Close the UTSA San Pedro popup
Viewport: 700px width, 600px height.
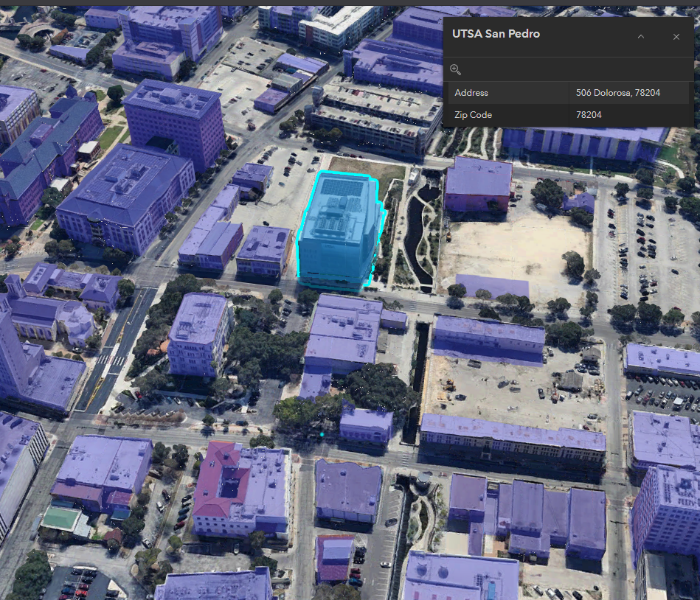pyautogui.click(x=676, y=36)
